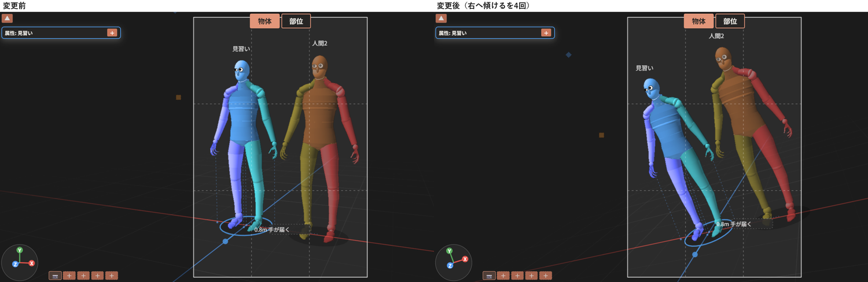Click blue Z axis on 変更後 gizmo
The image size is (868, 282).
coord(450,265)
